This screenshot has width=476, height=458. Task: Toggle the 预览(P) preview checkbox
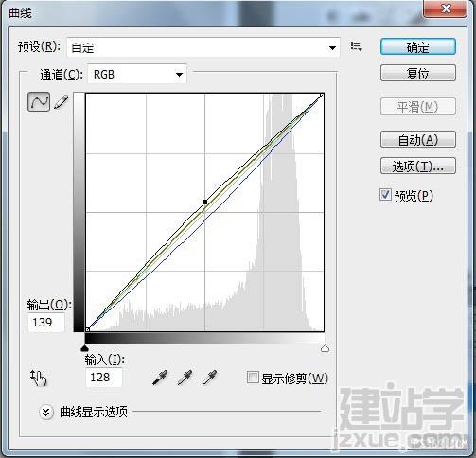coord(385,195)
